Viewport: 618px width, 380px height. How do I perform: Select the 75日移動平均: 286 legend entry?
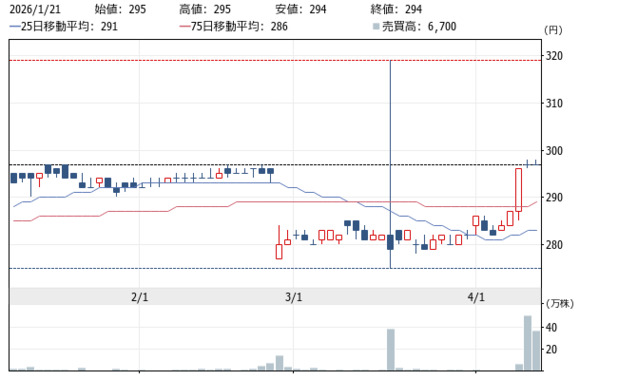233,26
